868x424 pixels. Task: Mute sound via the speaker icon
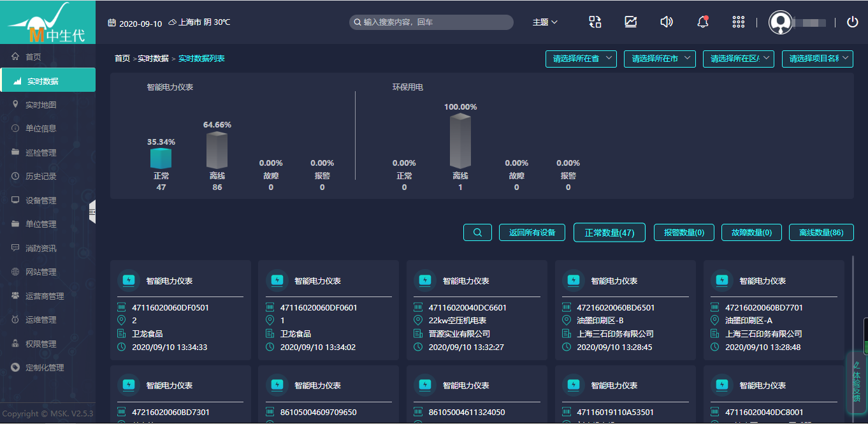(x=667, y=22)
